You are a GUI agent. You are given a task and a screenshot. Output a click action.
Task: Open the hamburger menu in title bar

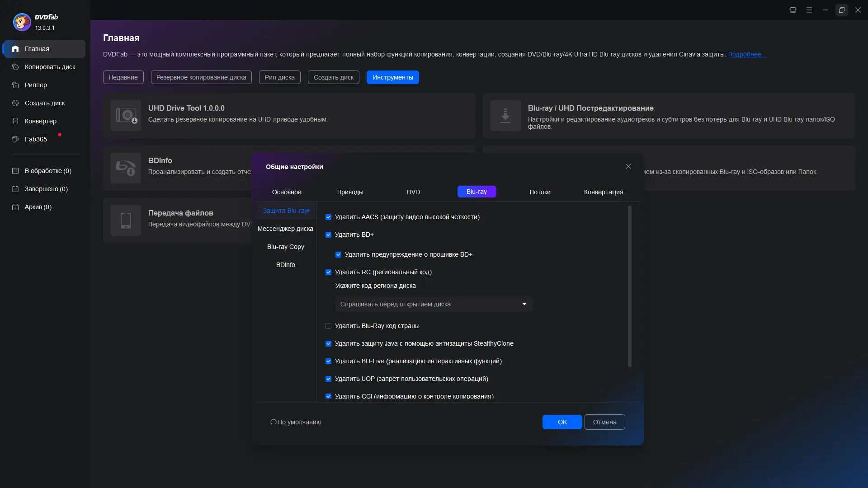tap(809, 10)
